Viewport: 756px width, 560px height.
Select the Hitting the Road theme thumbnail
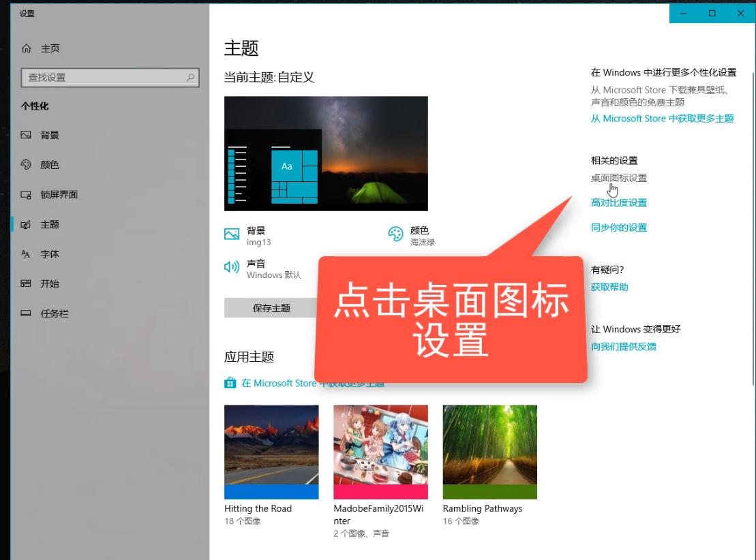tap(271, 452)
